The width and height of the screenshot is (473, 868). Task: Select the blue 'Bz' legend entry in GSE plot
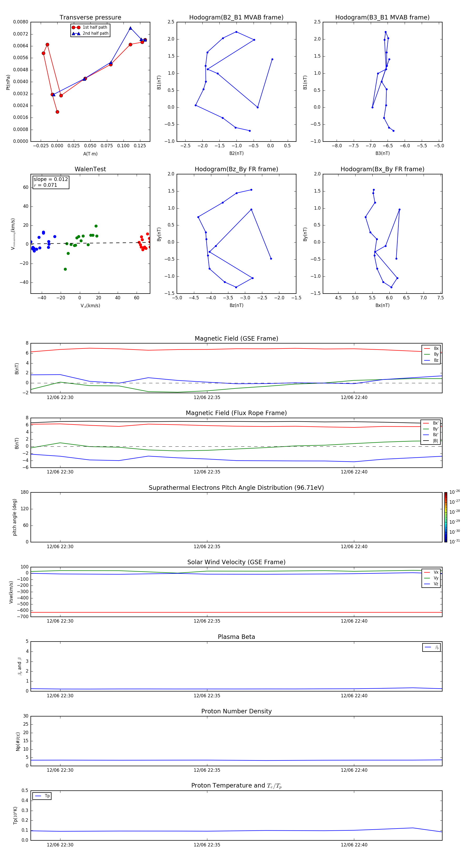(431, 361)
